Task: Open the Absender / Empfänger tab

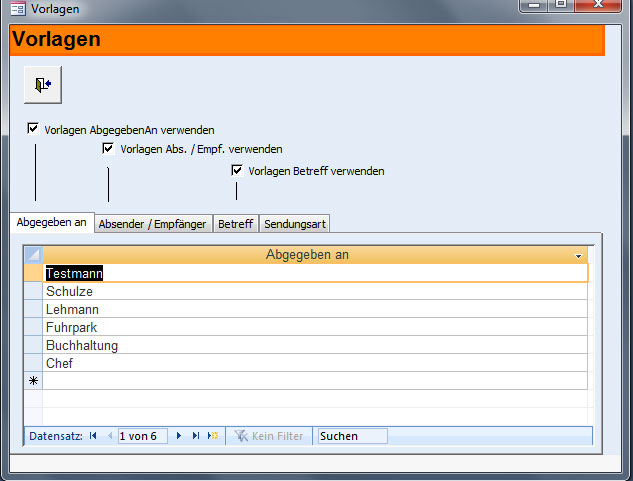Action: [152, 224]
